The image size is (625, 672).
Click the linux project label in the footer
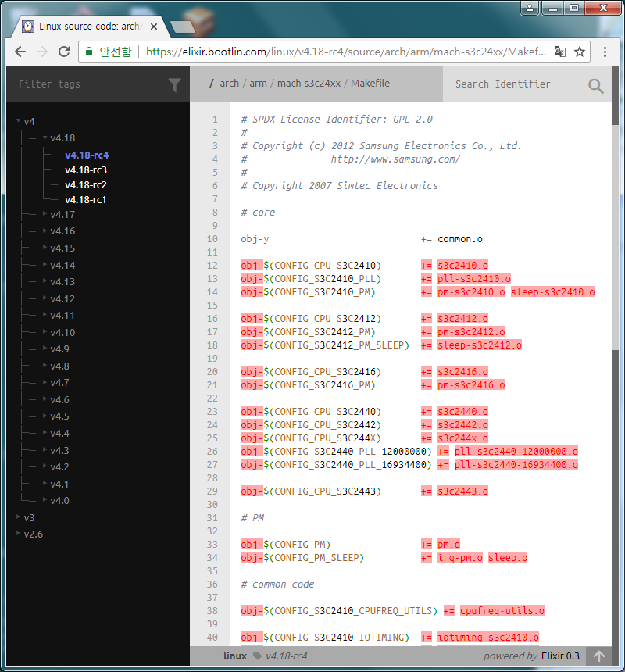click(x=235, y=656)
